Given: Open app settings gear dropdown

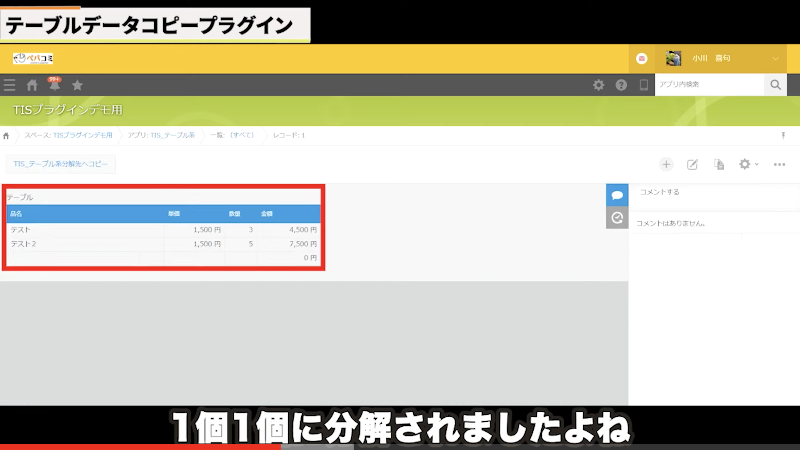Looking at the screenshot, I should point(747,164).
